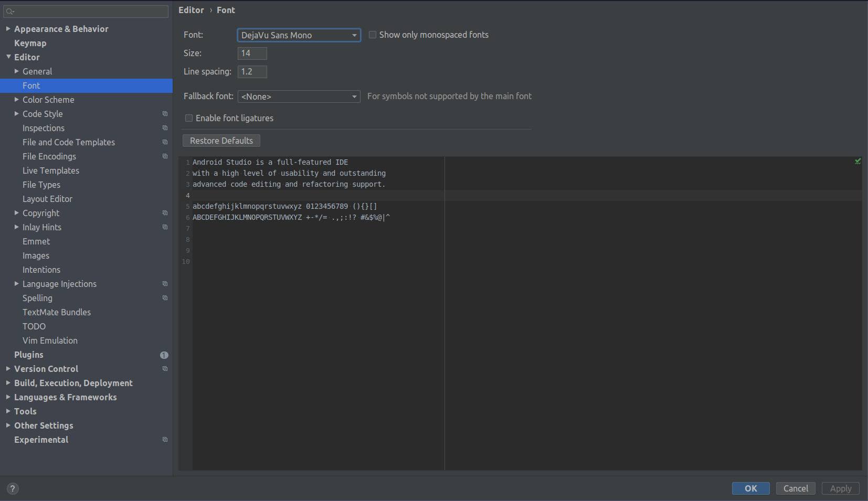The image size is (868, 501).
Task: Click the green inspection checkmark in the preview
Action: coord(858,161)
